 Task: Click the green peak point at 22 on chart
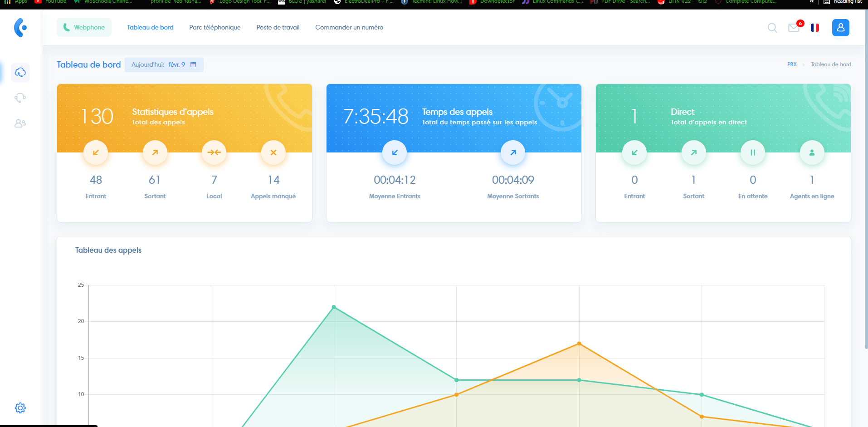pyautogui.click(x=334, y=307)
